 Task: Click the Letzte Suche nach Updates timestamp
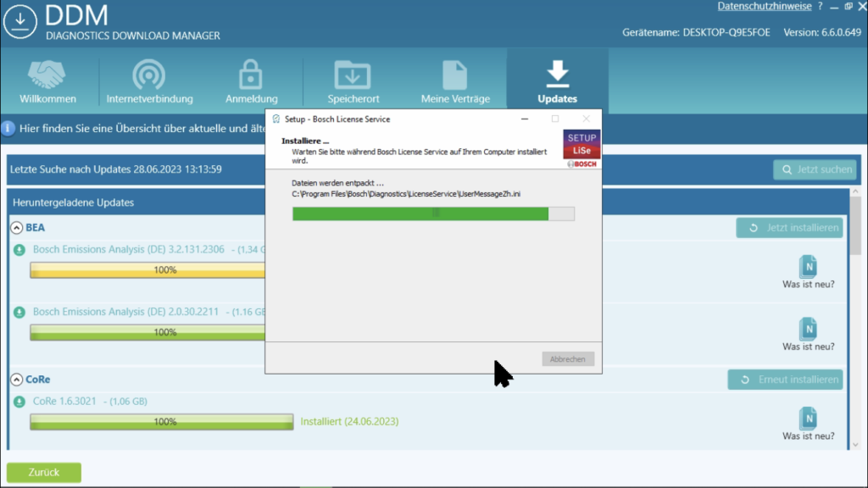[115, 169]
